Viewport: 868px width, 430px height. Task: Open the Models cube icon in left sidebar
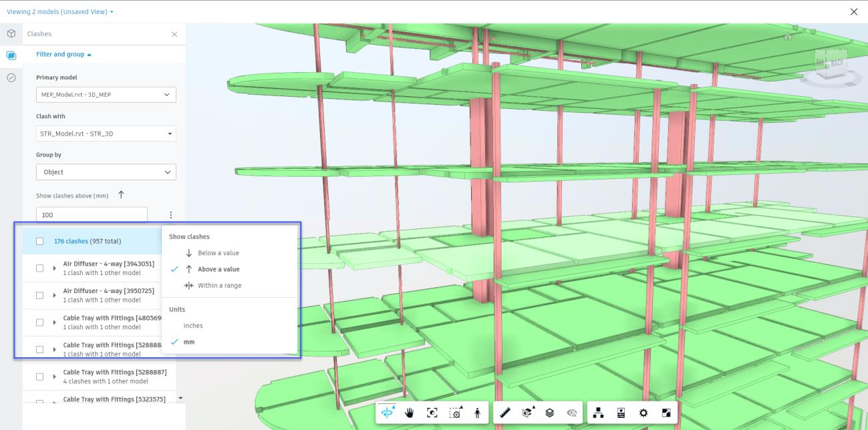(x=11, y=33)
